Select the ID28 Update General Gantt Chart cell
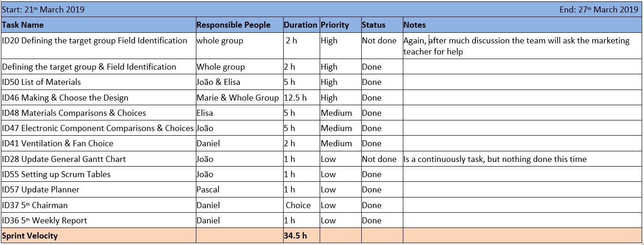The image size is (644, 245). (x=64, y=159)
